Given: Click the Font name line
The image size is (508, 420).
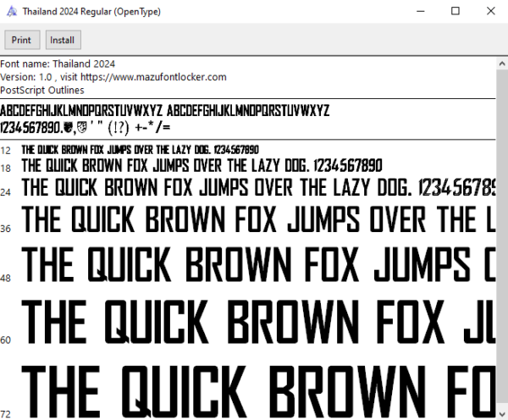Looking at the screenshot, I should click(x=58, y=64).
